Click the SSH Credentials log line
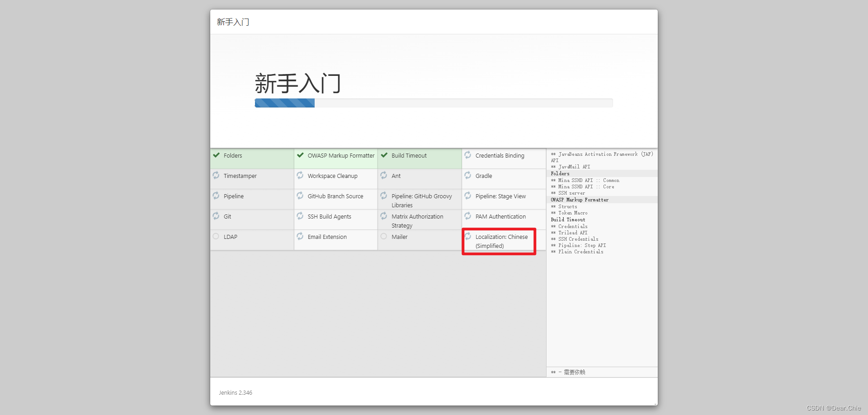Screen dimensions: 868x415 point(575,239)
